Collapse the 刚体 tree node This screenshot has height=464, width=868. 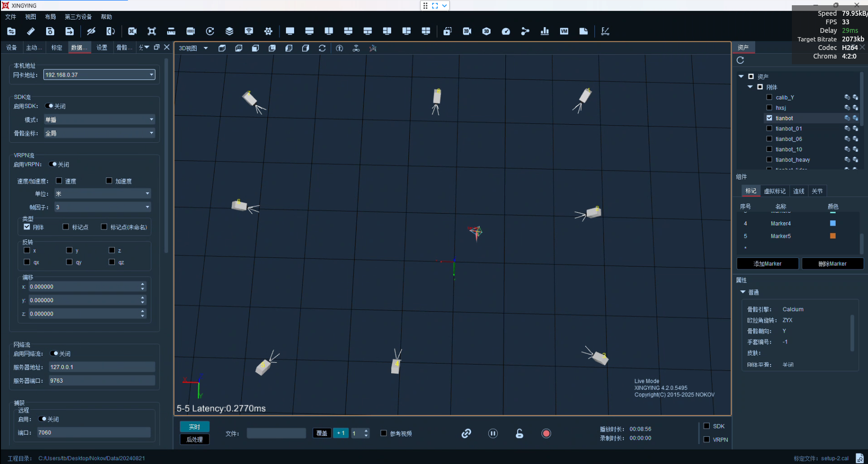pyautogui.click(x=750, y=87)
